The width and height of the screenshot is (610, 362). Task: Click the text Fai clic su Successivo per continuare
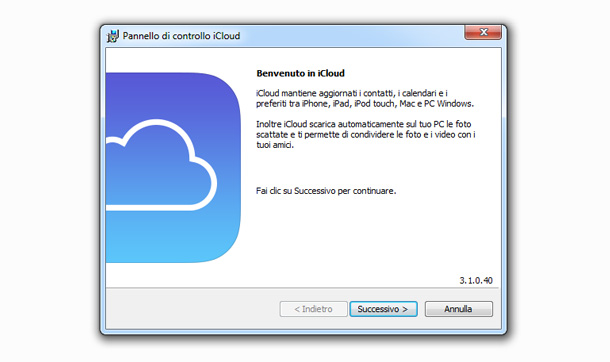click(x=326, y=191)
